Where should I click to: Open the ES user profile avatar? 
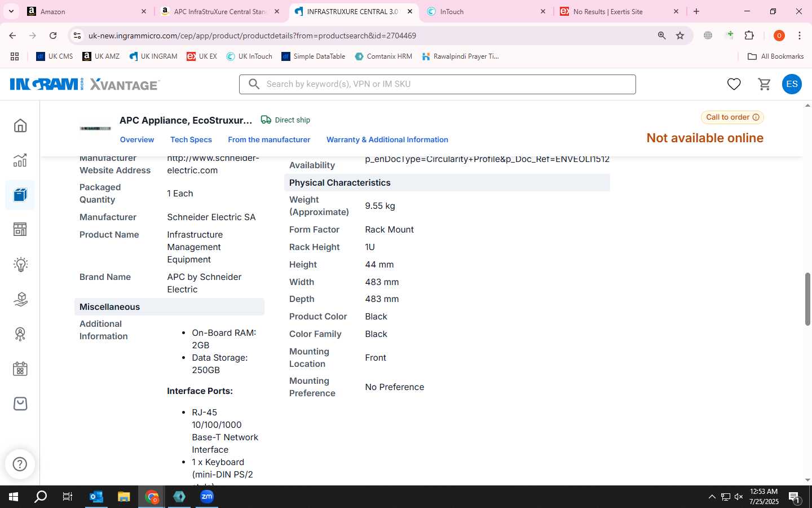pyautogui.click(x=792, y=84)
